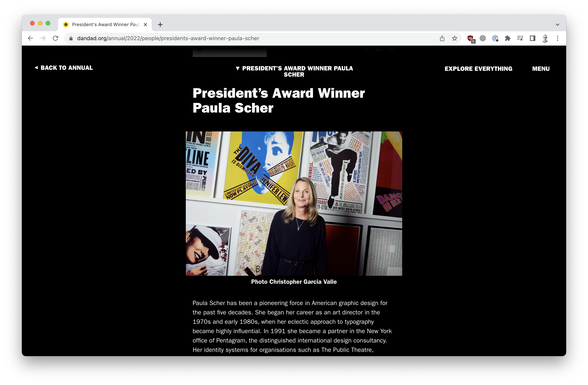Open a new browser tab

160,24
